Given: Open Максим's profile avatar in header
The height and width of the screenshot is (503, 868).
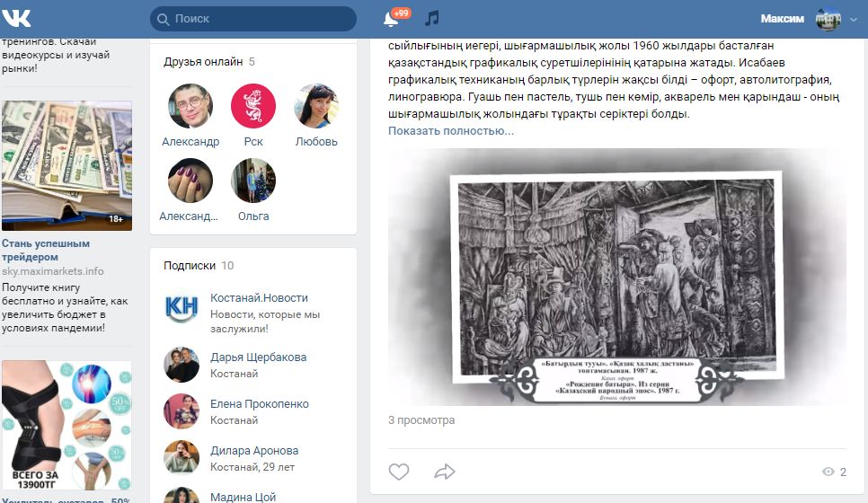Looking at the screenshot, I should [x=828, y=20].
